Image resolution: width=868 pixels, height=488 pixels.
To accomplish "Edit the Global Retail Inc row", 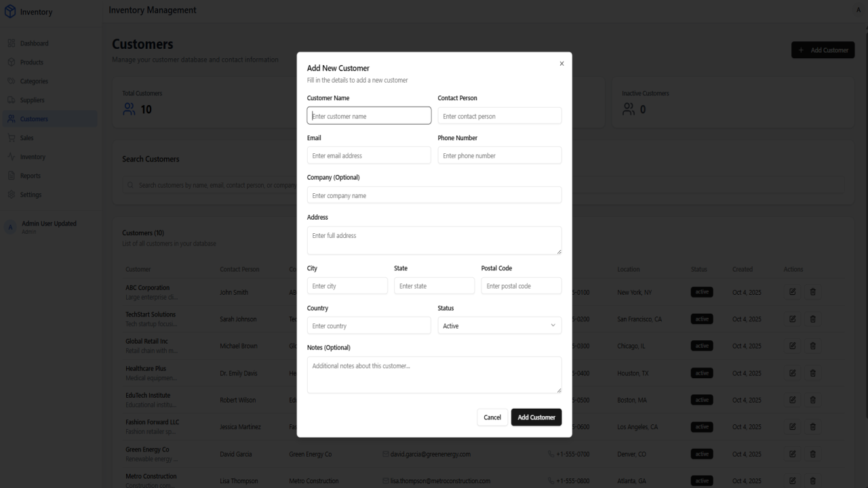I will pos(792,346).
